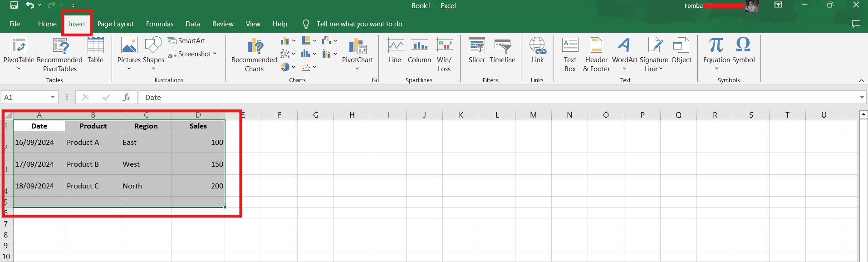This screenshot has width=868, height=262.
Task: Insert a Text Box
Action: 570,54
